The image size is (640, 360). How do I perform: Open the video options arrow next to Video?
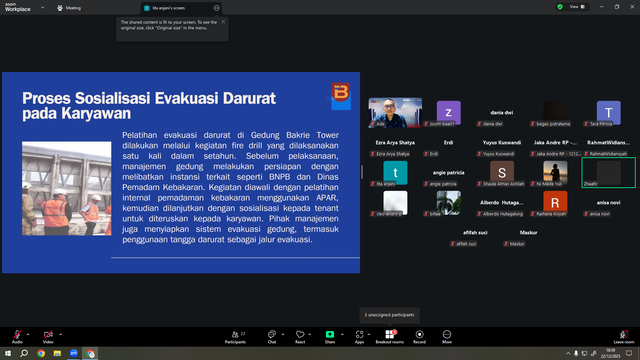[x=60, y=334]
